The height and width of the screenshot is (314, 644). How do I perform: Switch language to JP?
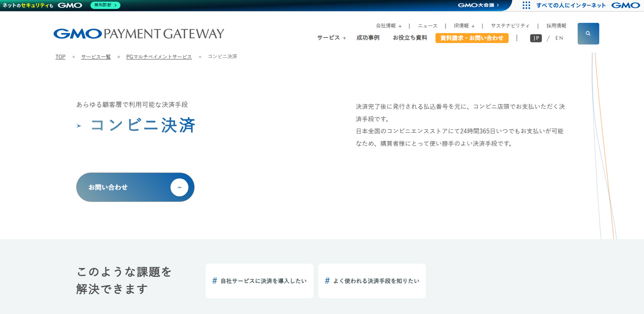pos(536,38)
